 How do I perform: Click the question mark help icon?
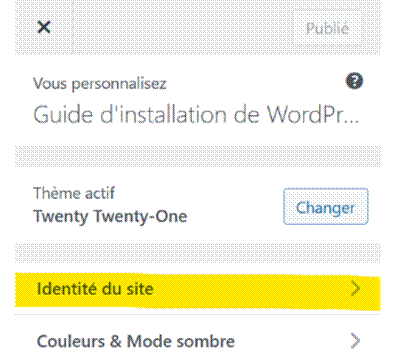point(354,81)
